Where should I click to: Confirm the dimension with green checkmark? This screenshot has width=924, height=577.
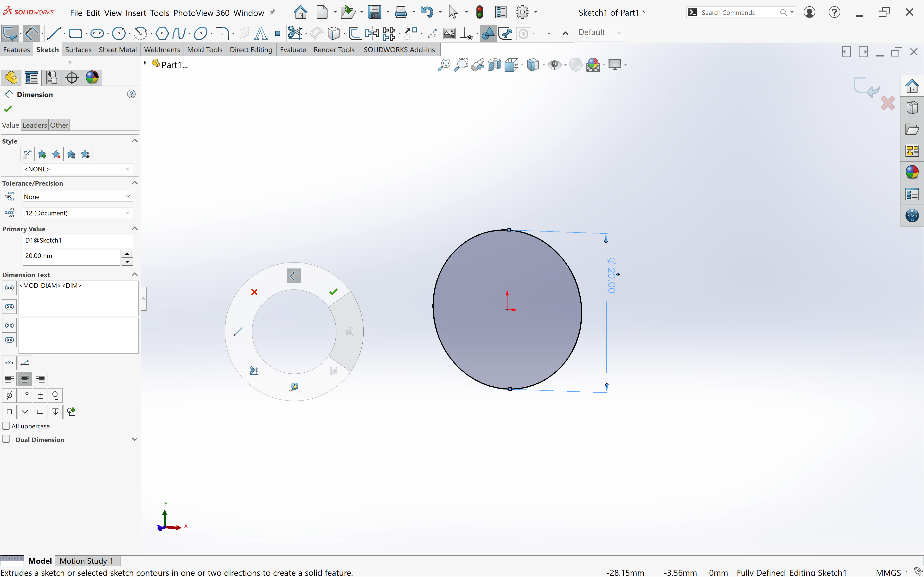click(x=8, y=109)
